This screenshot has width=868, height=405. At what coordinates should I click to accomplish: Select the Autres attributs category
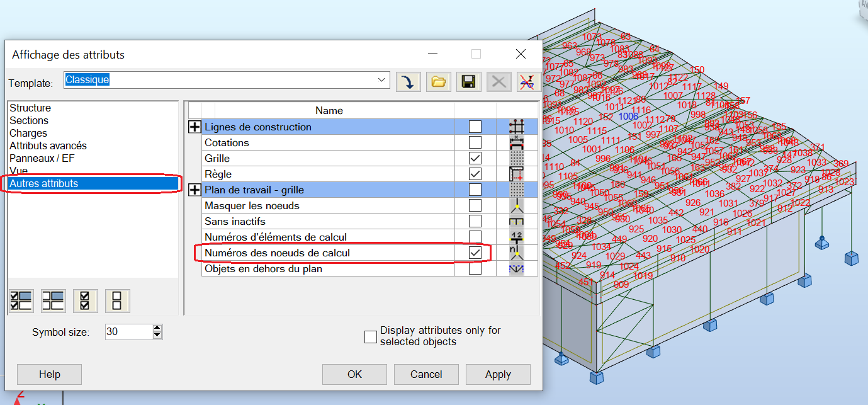93,183
